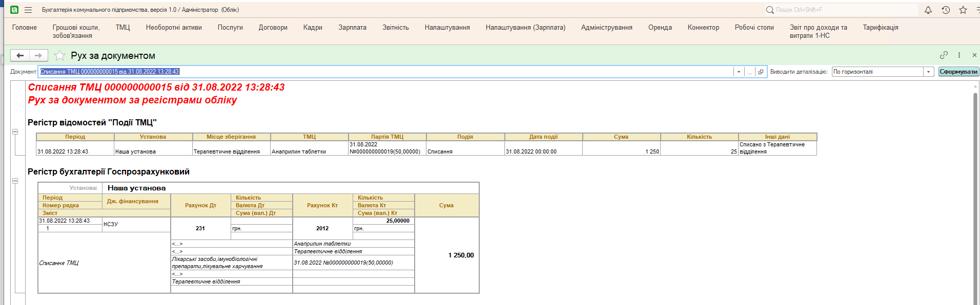
Task: Open favorites star in top bar
Action: pos(963,10)
